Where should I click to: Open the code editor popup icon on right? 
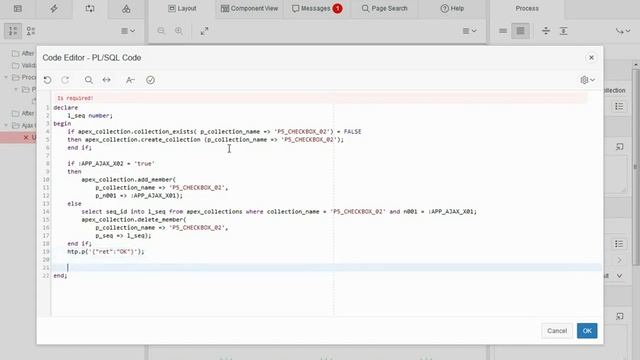620,147
